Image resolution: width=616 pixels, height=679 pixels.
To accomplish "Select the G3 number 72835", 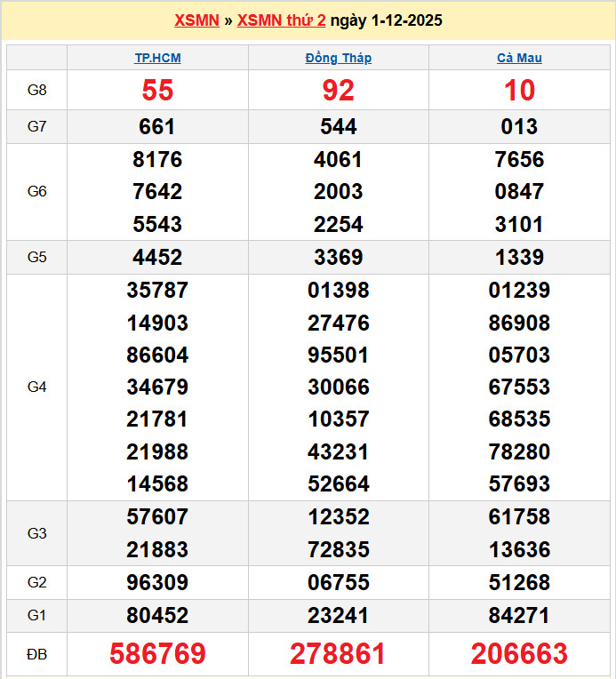I will (x=338, y=549).
